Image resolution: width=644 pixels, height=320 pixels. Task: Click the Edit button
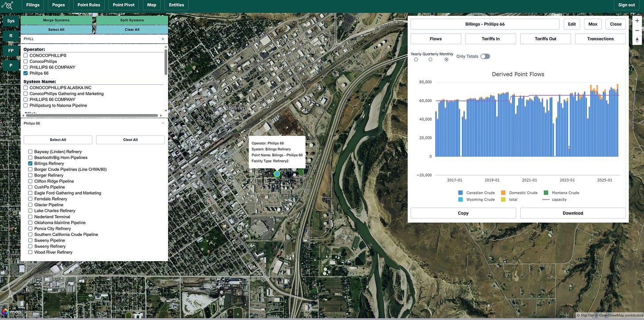(572, 24)
